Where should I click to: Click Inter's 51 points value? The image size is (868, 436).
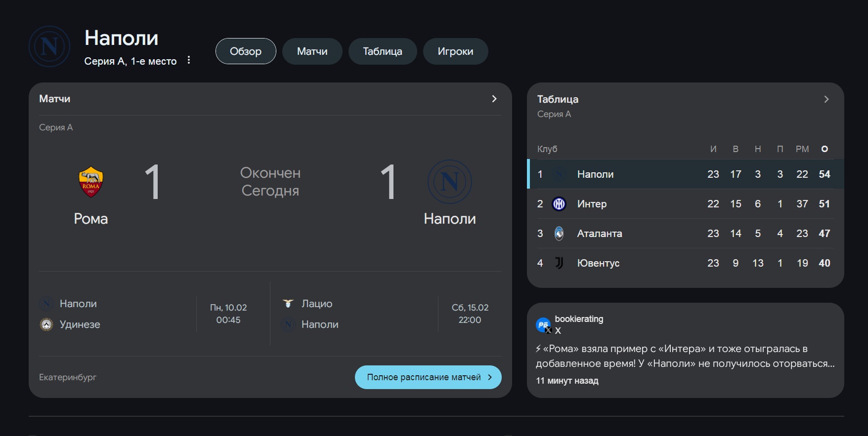point(825,204)
